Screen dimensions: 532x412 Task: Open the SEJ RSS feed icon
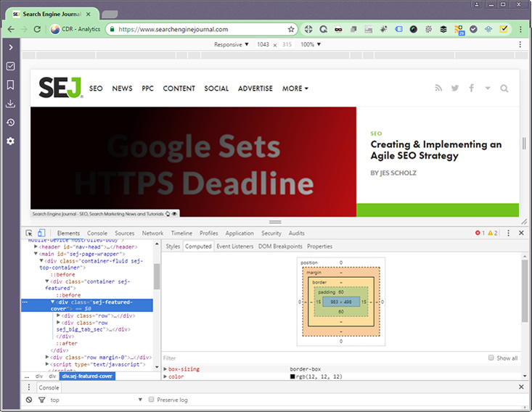tap(438, 88)
